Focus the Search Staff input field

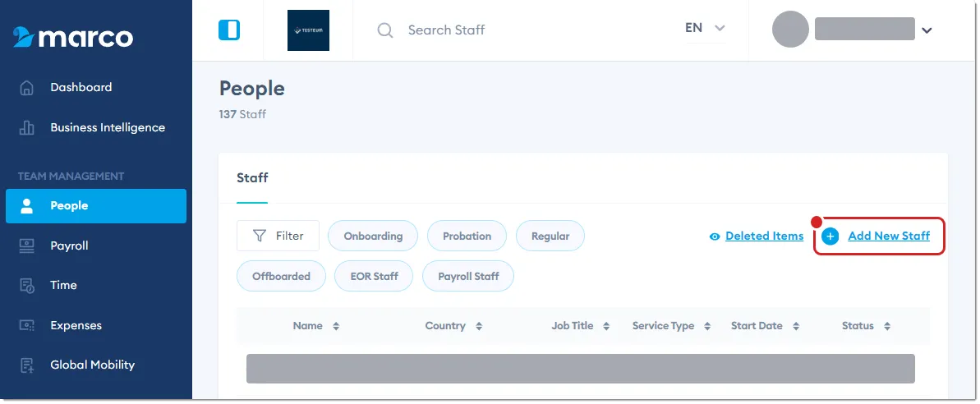pos(445,30)
